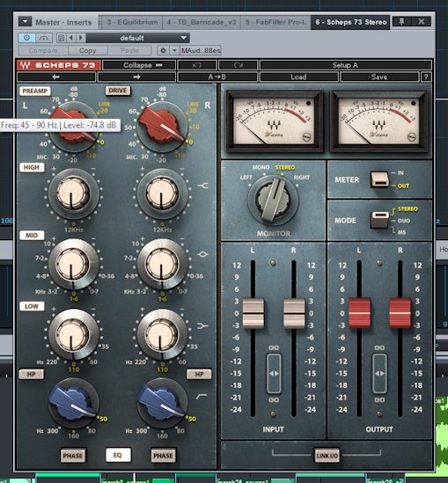Click the Waves undo arrow
Image resolution: width=448 pixels, height=483 pixels.
197,65
